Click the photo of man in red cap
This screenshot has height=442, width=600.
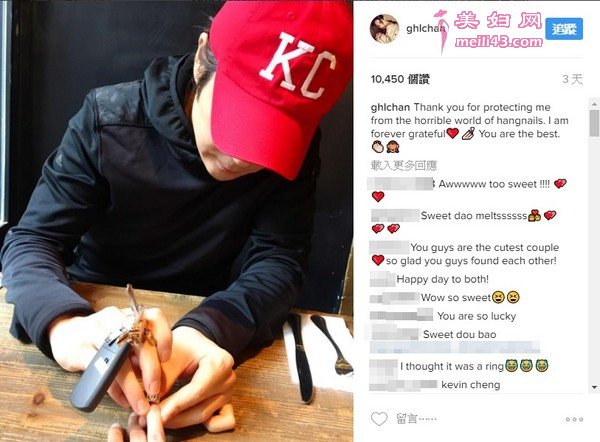click(x=176, y=221)
